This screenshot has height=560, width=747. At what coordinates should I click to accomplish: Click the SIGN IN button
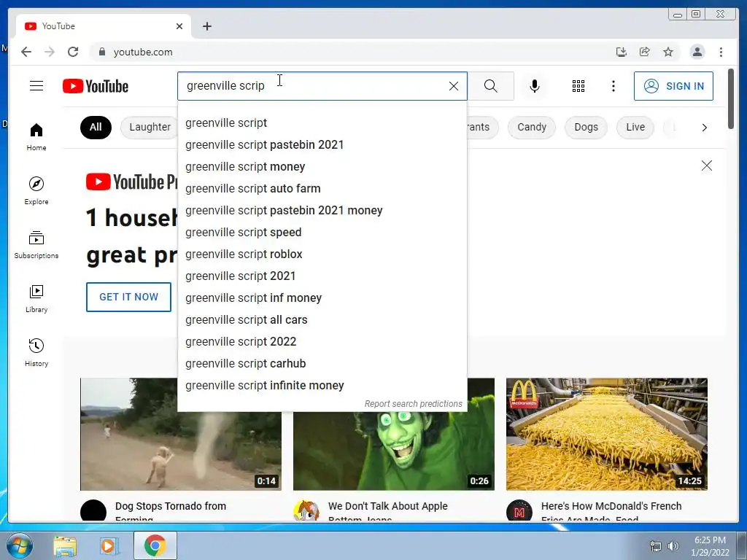pos(673,86)
